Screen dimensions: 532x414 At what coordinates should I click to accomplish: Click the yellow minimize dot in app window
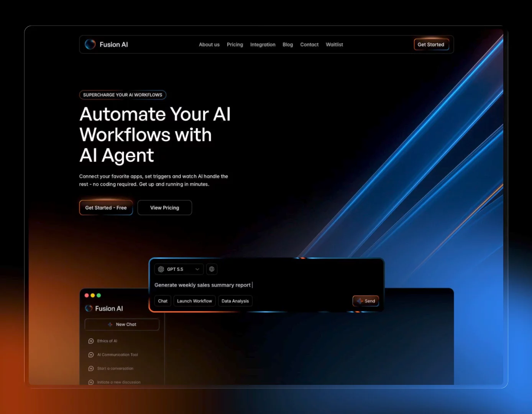point(93,295)
